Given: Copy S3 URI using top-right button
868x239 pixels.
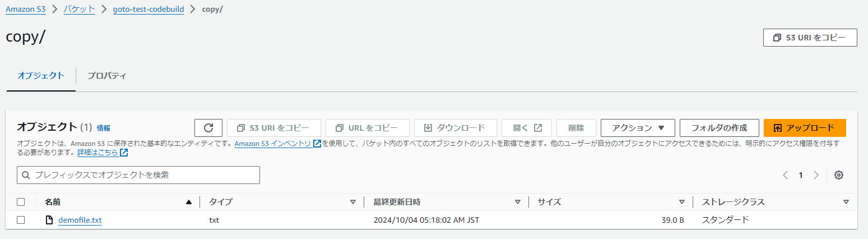Looking at the screenshot, I should click(x=810, y=38).
